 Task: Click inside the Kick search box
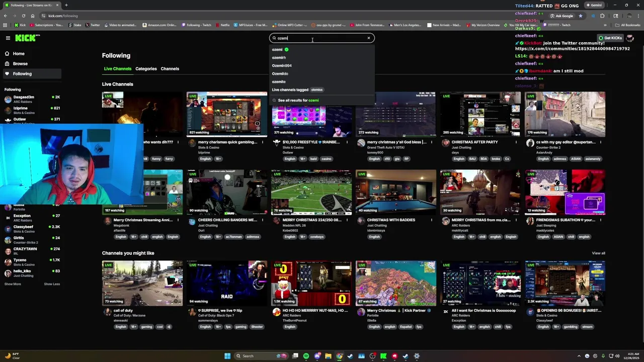[x=322, y=38]
